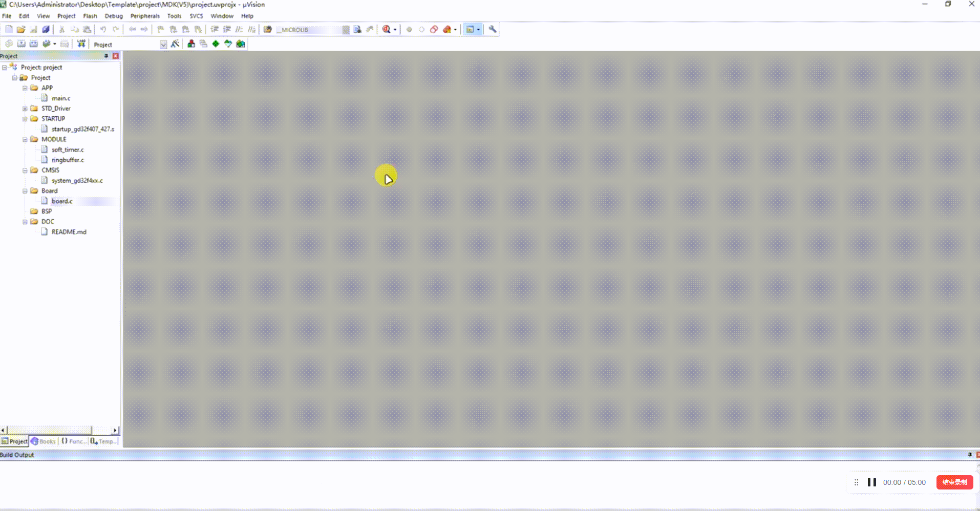The height and width of the screenshot is (511, 980).
Task: Collapse the APP folder
Action: (25, 88)
